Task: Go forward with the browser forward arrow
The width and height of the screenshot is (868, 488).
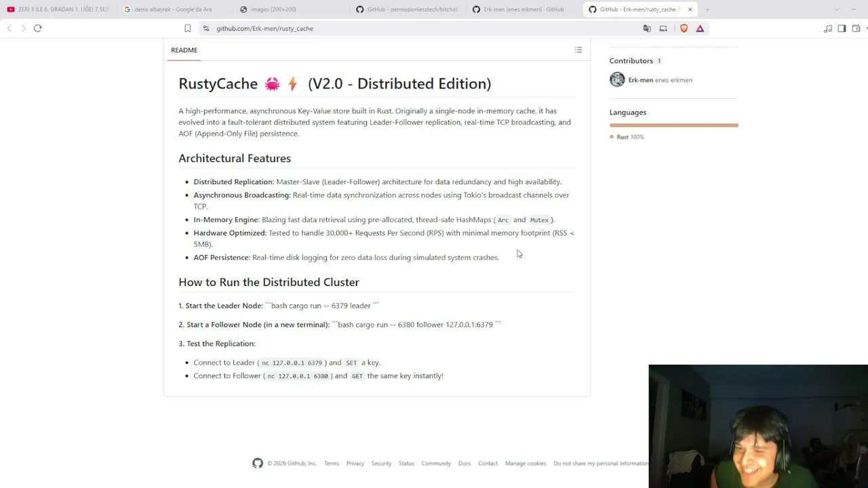Action: [23, 28]
